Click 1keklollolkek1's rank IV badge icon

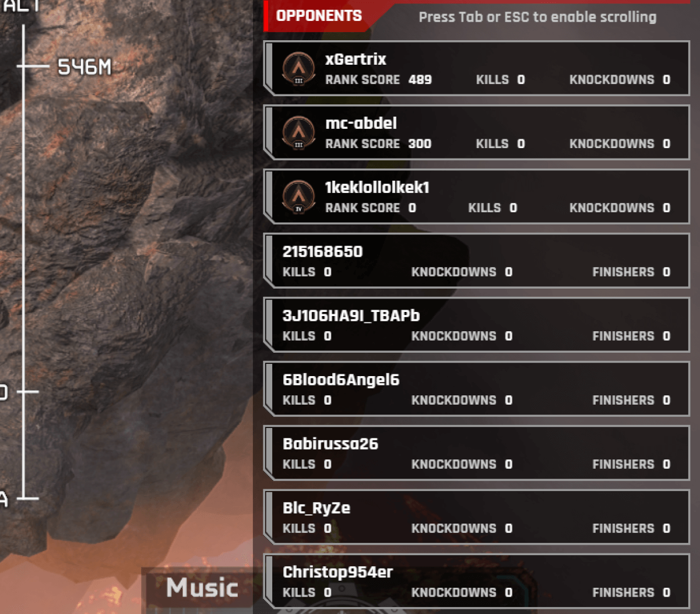pos(298,197)
